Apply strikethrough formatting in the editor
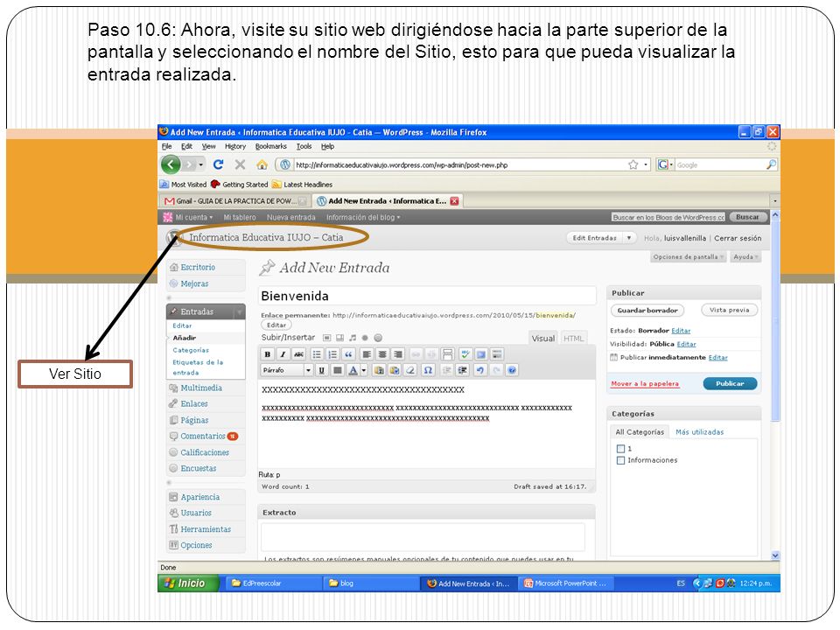 [298, 354]
